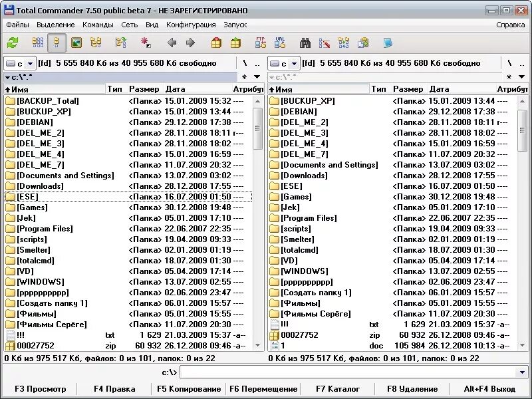Click the F7 Каталог button

[338, 389]
